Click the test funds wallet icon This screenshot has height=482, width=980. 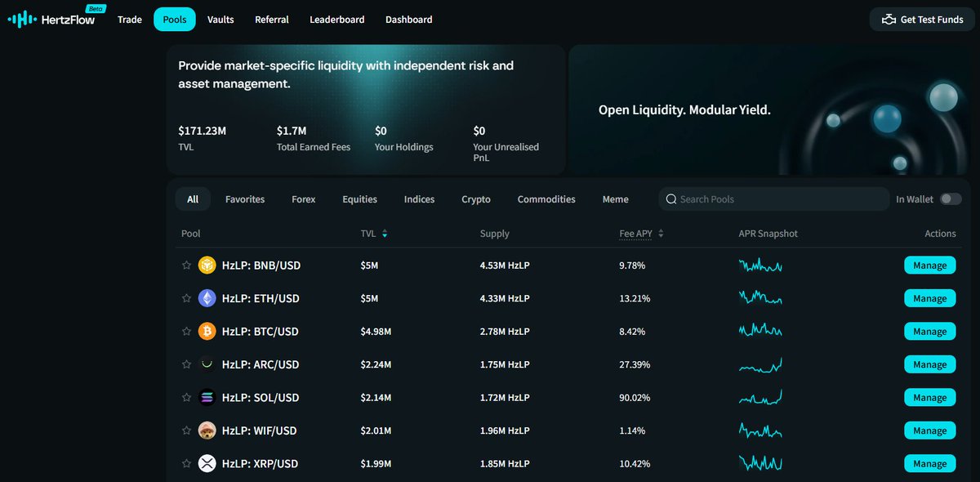tap(889, 20)
